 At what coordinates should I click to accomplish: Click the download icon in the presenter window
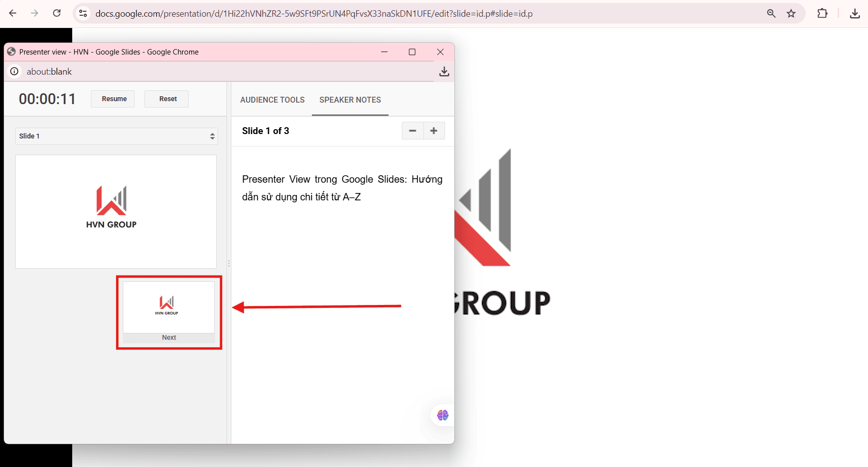444,71
